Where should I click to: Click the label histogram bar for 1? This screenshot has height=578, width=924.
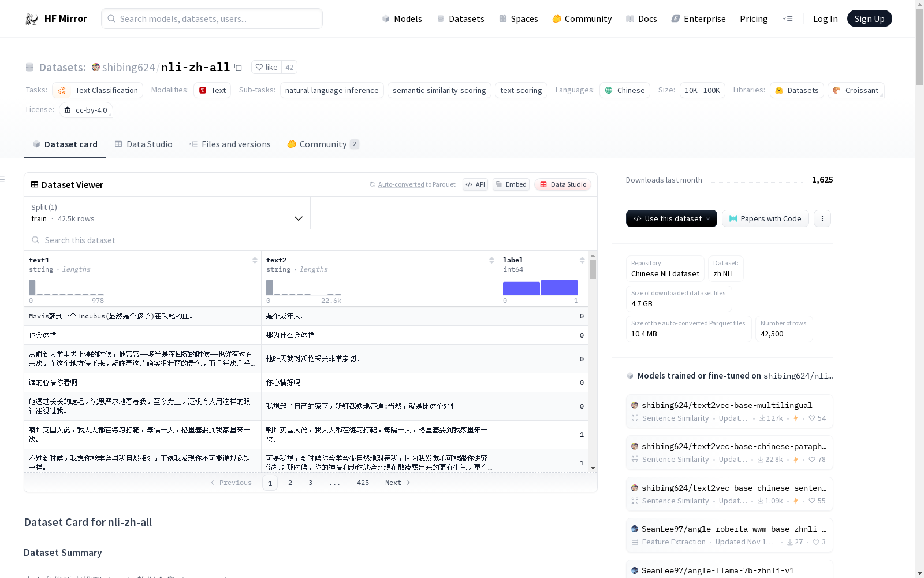coord(560,287)
